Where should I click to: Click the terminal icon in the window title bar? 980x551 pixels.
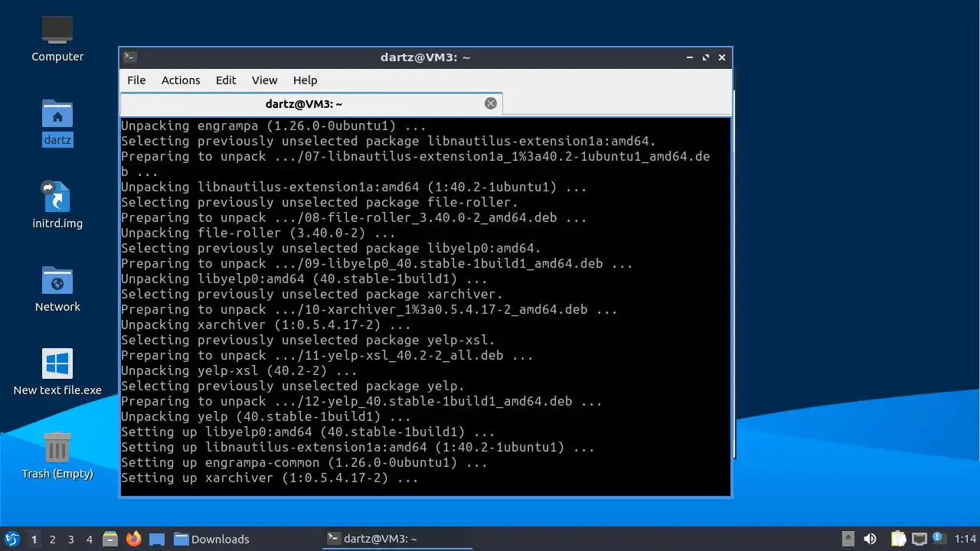[130, 57]
